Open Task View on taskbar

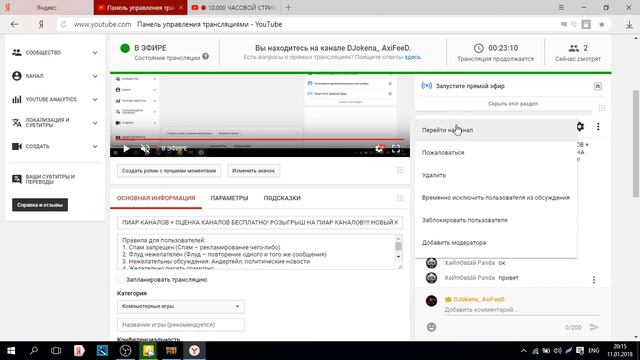[56, 351]
